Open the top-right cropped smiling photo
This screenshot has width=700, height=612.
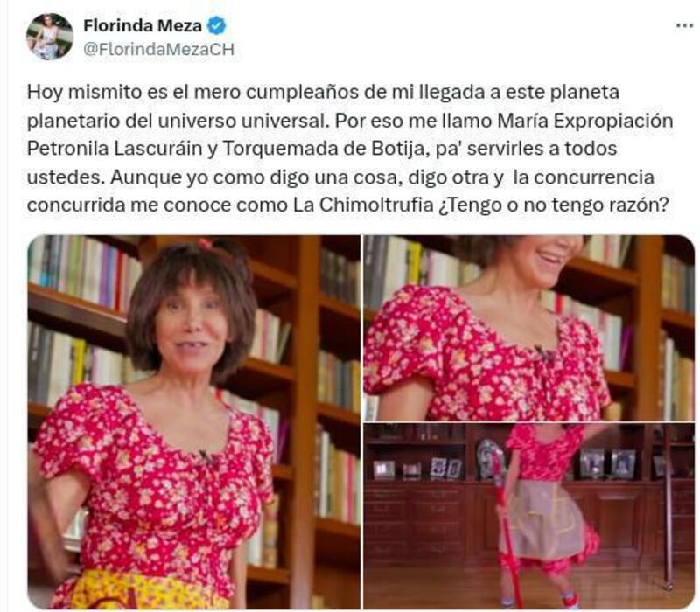pos(528,327)
